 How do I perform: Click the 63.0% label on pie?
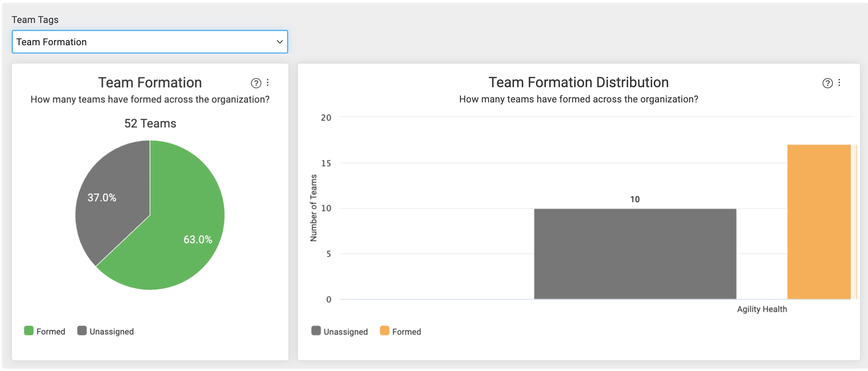pyautogui.click(x=198, y=240)
